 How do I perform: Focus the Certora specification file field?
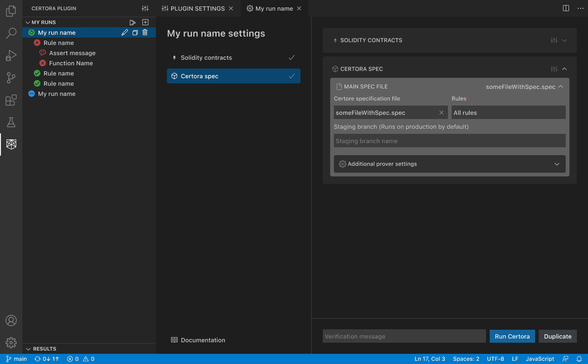click(391, 113)
